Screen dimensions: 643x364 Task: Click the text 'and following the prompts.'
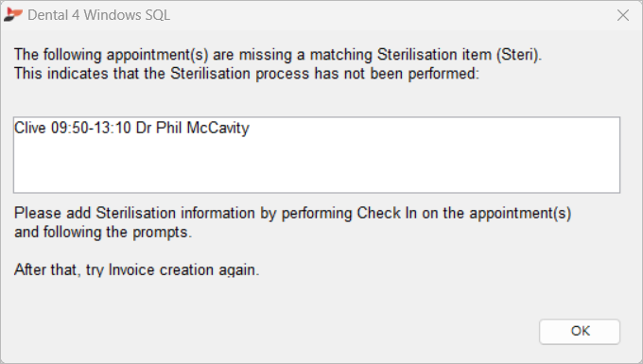pyautogui.click(x=103, y=232)
